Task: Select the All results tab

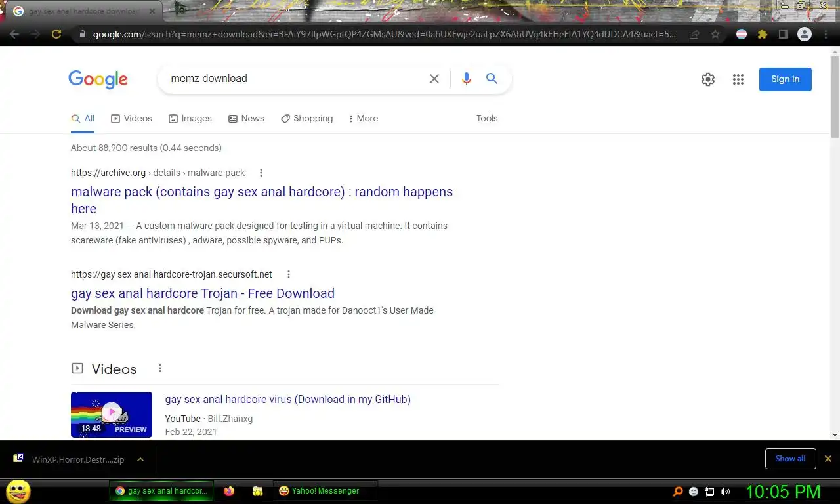Action: (83, 118)
